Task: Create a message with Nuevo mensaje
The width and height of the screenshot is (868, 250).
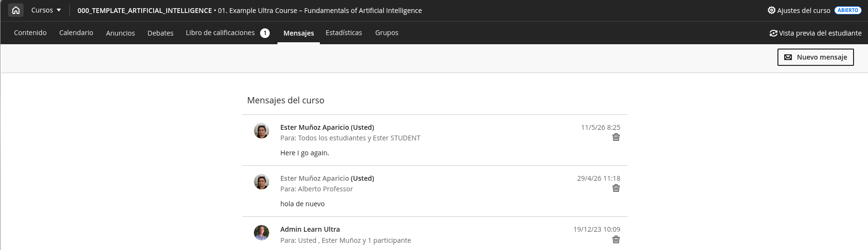Action: click(x=815, y=57)
